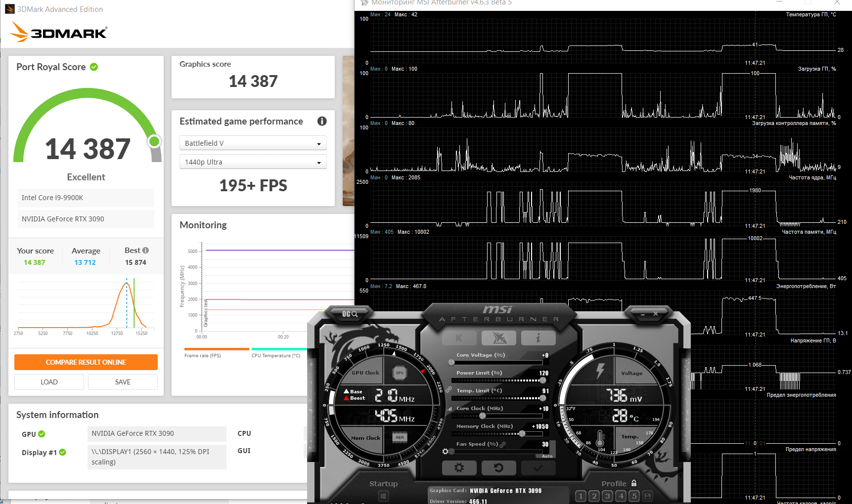The height and width of the screenshot is (504, 852).
Task: Minimize the Afterburner skin window
Action: point(643,314)
